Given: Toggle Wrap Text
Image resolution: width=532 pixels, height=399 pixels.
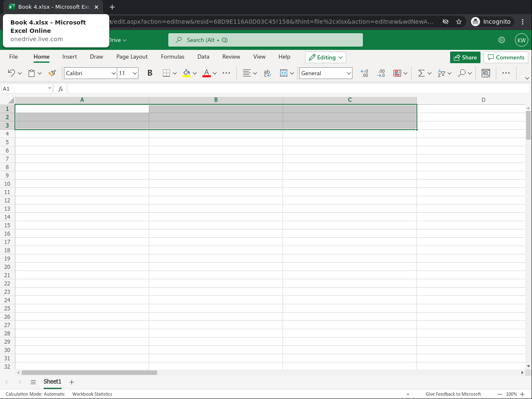Looking at the screenshot, I should pos(267,73).
